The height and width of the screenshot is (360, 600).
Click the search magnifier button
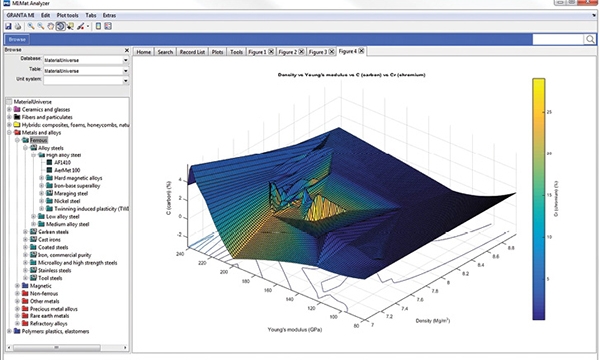click(590, 39)
